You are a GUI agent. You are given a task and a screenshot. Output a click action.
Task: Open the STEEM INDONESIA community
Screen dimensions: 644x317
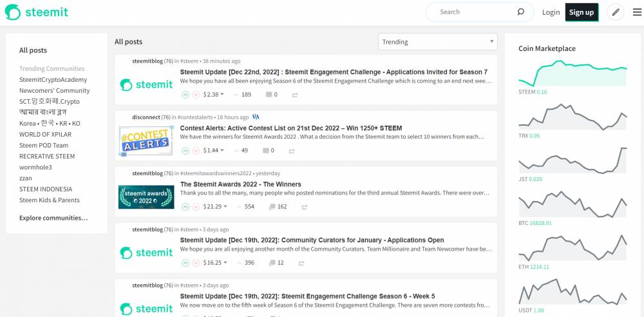(46, 189)
